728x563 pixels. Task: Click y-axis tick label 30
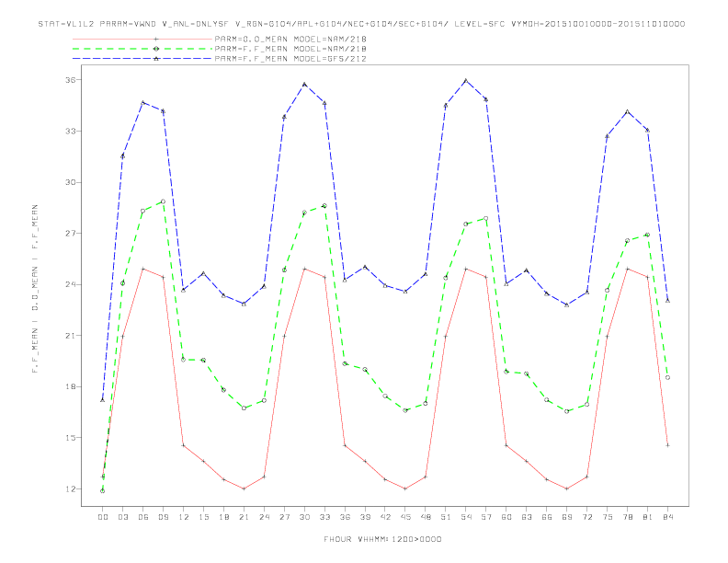pos(70,182)
